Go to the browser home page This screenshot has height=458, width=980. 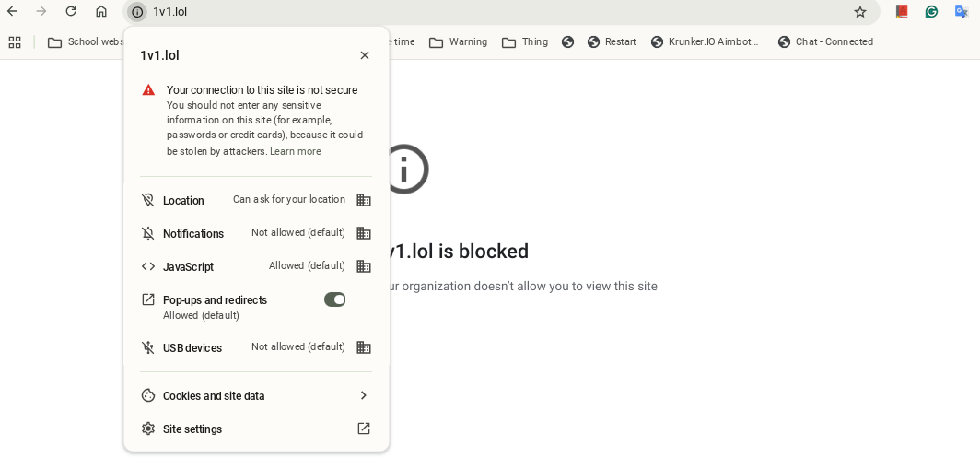tap(101, 11)
